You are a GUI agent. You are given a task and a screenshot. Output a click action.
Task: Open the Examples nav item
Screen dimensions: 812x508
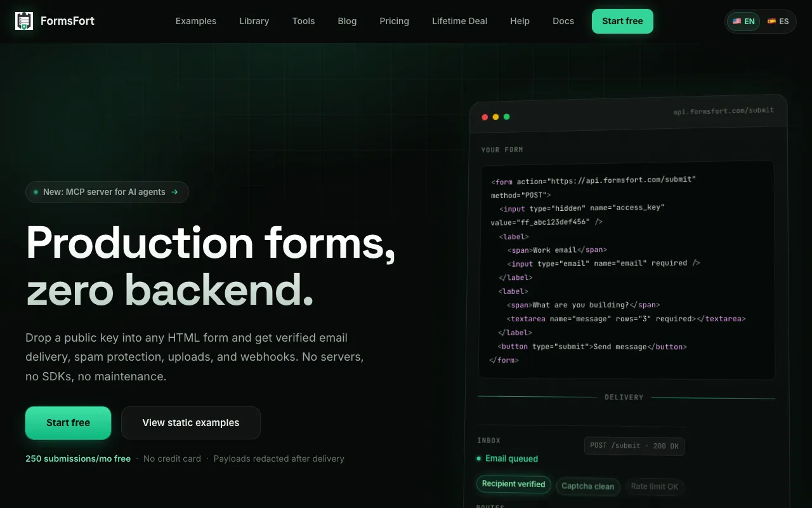click(x=196, y=21)
